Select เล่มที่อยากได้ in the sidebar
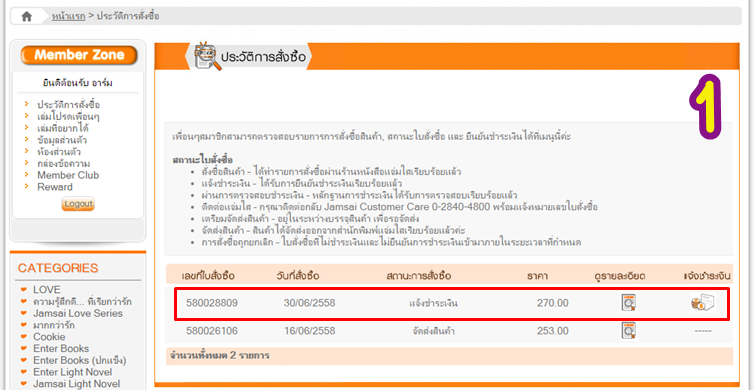The image size is (754, 390). pos(63,128)
